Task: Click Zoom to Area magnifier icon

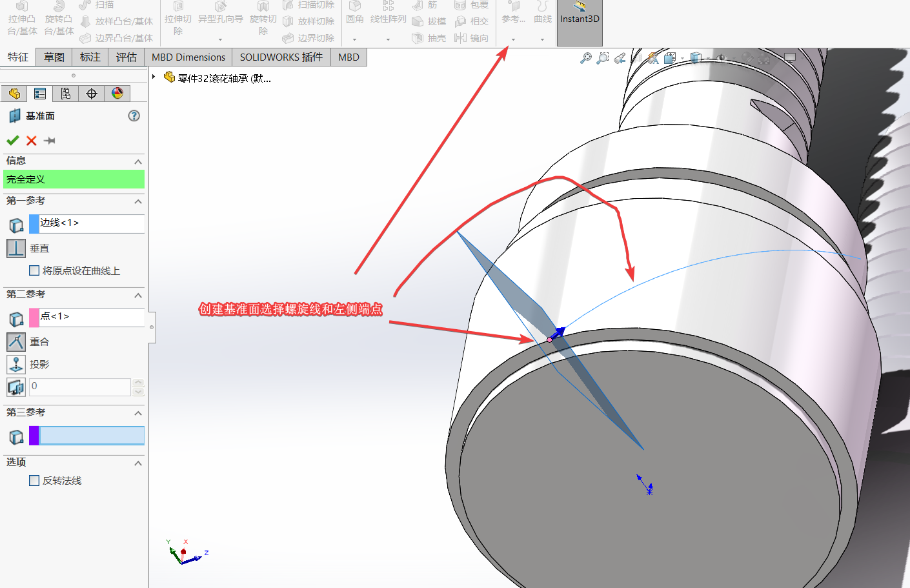Action: click(x=602, y=58)
